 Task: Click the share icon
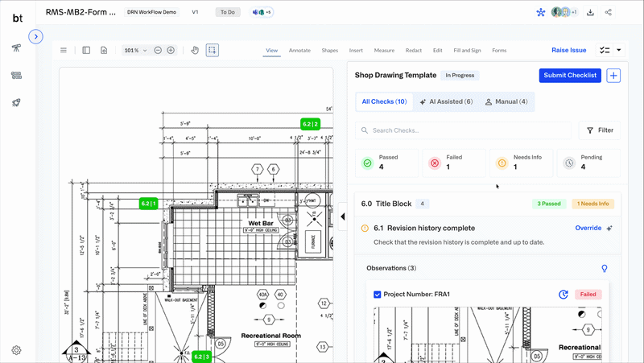(x=609, y=12)
